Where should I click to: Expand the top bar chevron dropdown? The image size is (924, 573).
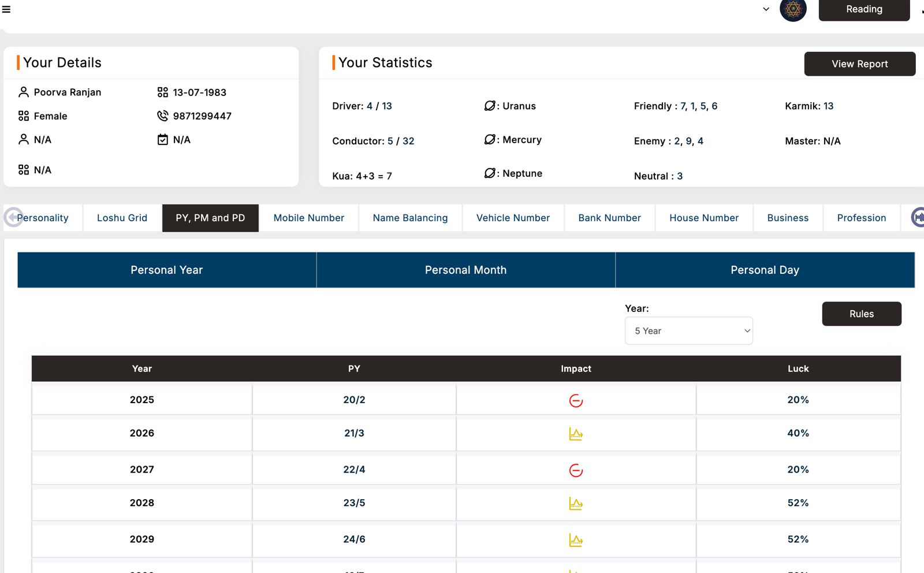766,9
